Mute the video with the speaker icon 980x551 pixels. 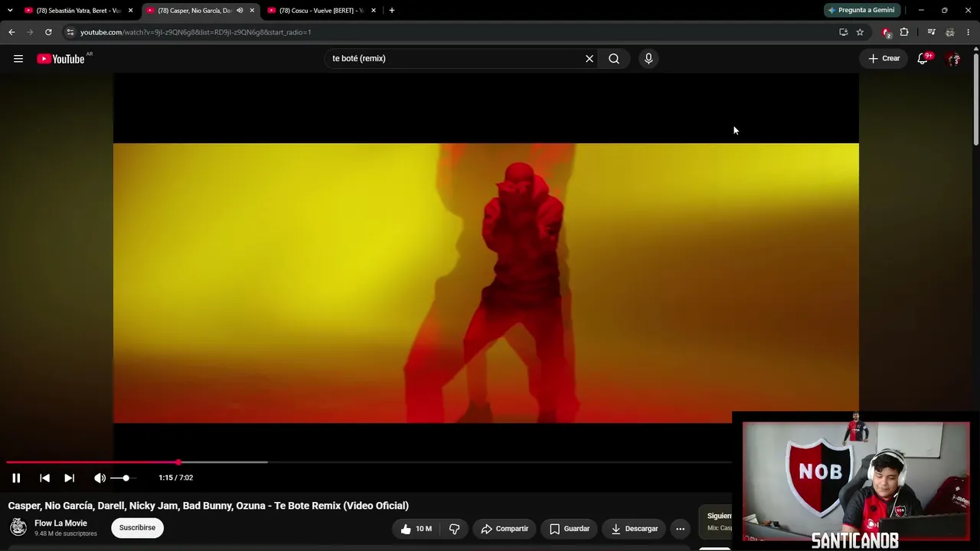pos(100,478)
